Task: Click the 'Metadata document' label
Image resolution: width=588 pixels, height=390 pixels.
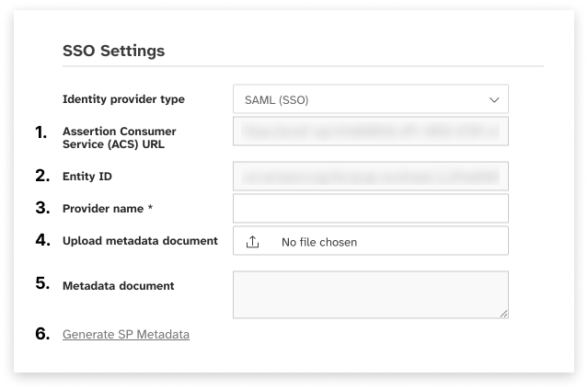Action: pos(118,285)
